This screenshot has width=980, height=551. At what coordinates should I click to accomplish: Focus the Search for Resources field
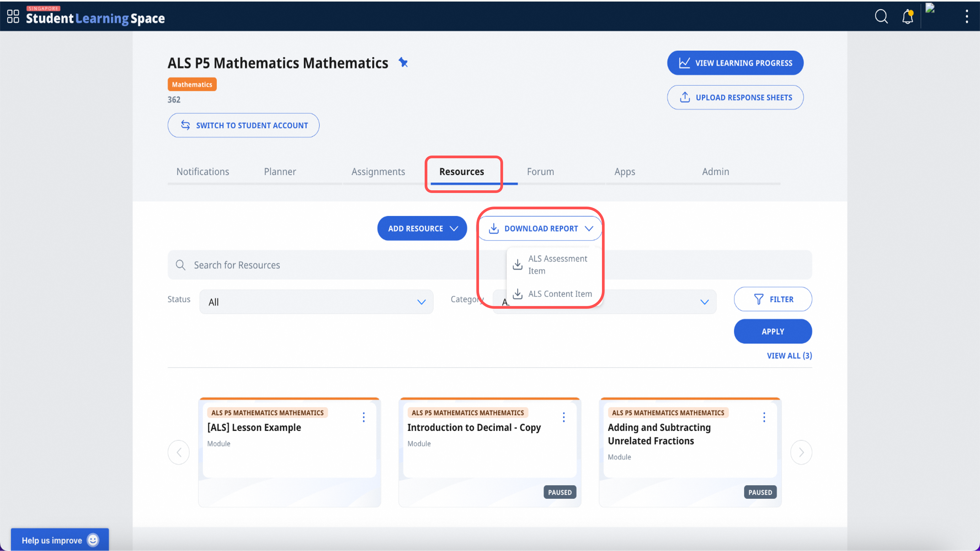[x=490, y=265]
